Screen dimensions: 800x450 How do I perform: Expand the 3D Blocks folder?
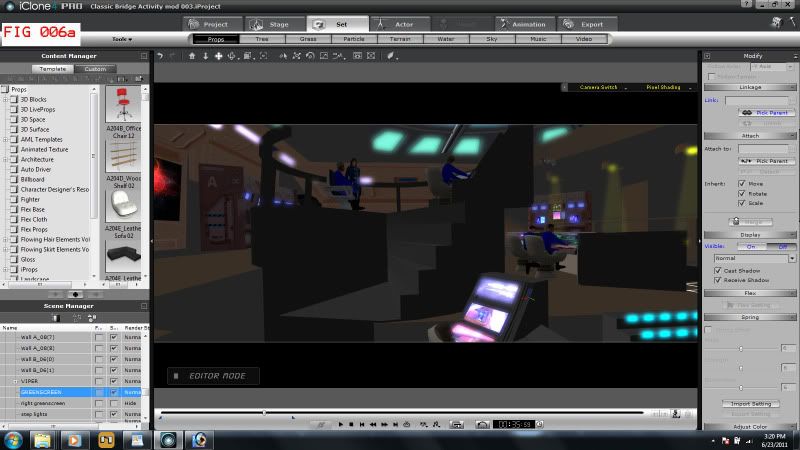click(6, 99)
